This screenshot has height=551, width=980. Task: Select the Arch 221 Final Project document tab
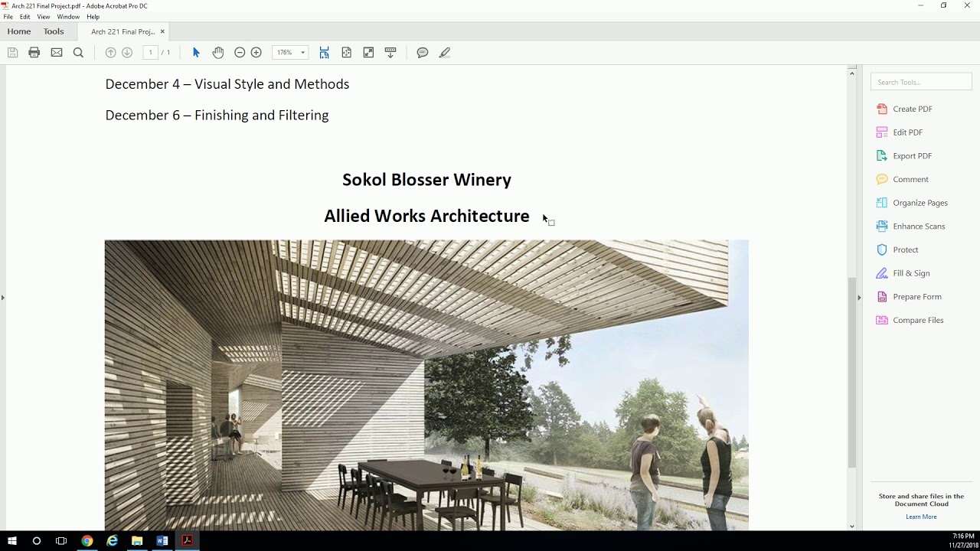[122, 31]
